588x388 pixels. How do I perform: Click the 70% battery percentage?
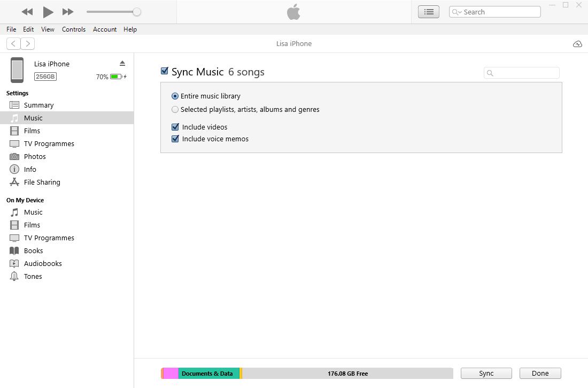click(x=102, y=77)
